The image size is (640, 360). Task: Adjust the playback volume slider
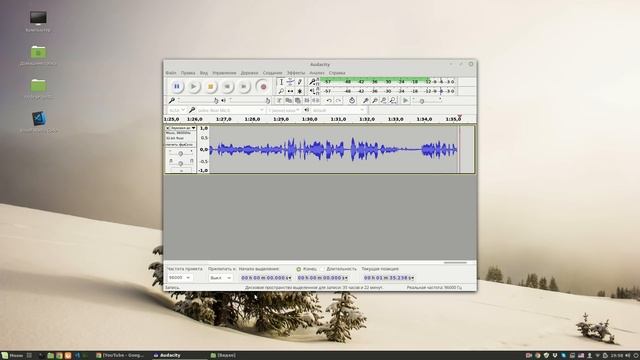249,100
